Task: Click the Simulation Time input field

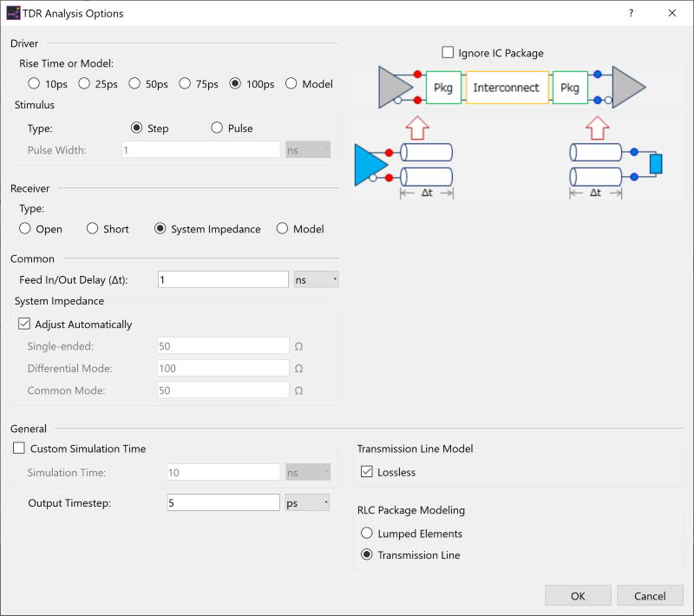Action: point(224,472)
